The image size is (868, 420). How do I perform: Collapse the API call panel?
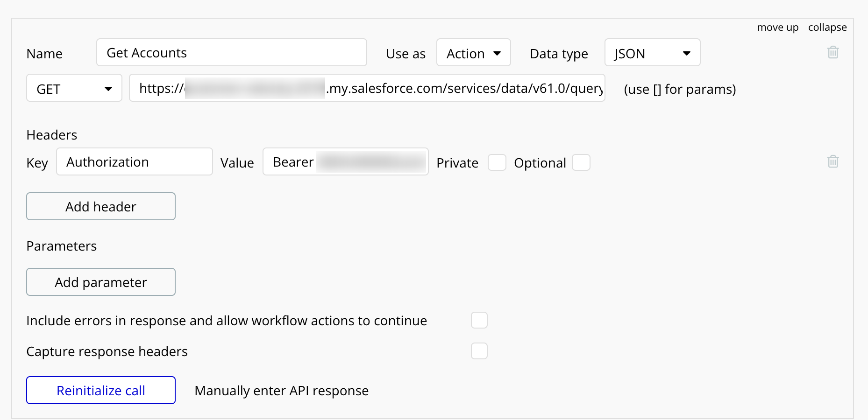click(x=827, y=28)
